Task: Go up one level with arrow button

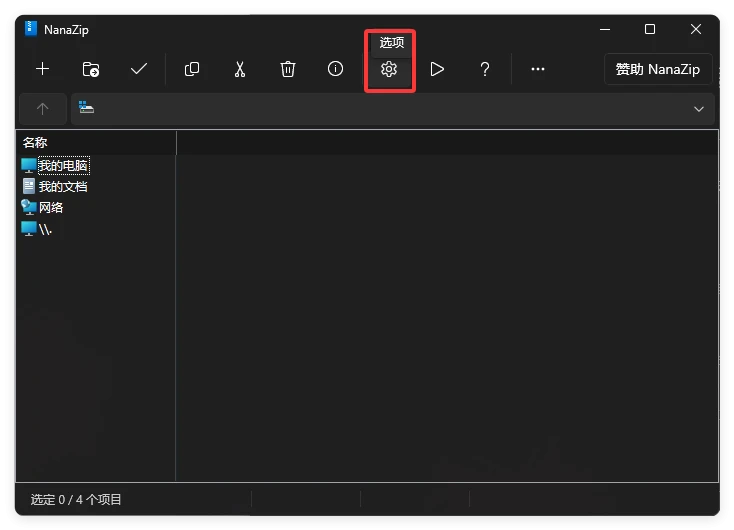Action: pos(42,109)
